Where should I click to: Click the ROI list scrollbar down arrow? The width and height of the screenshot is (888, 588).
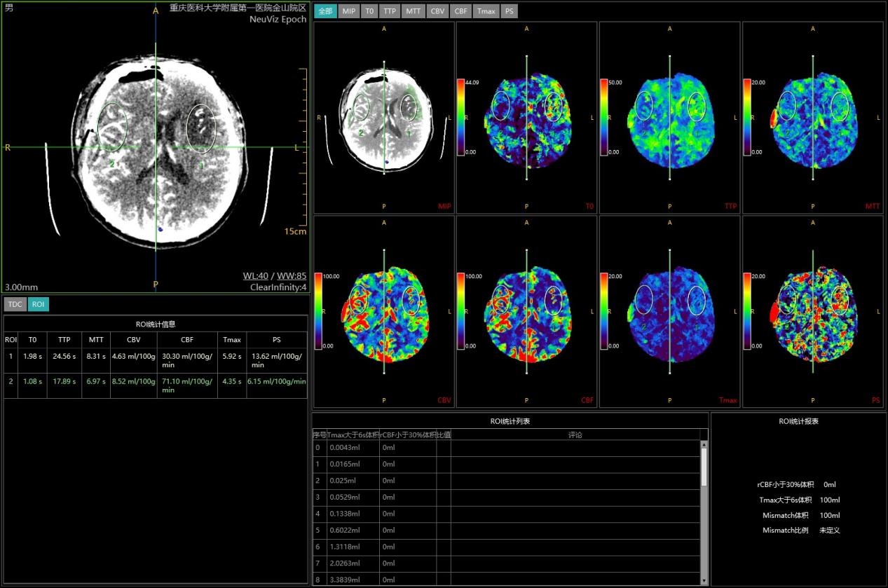coord(704,580)
